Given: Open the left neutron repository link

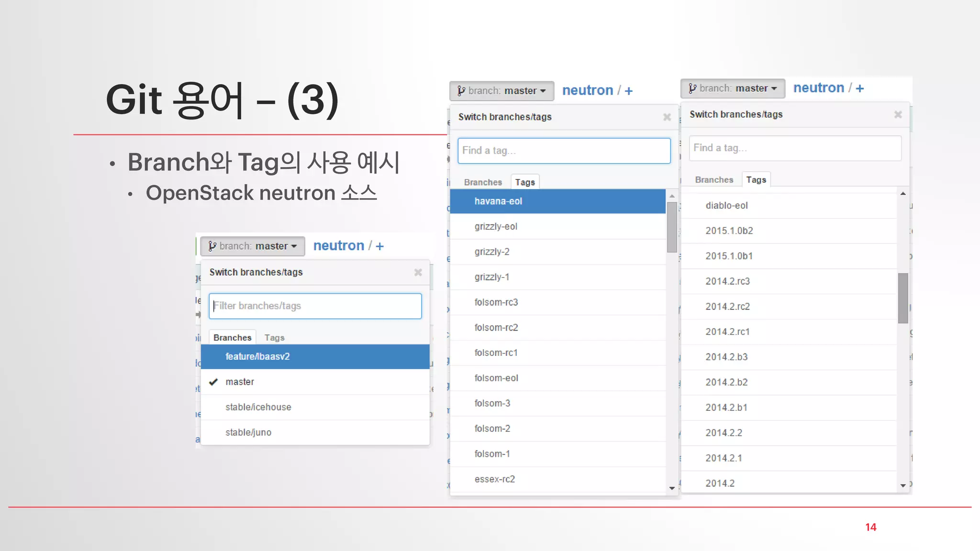Looking at the screenshot, I should click(339, 246).
